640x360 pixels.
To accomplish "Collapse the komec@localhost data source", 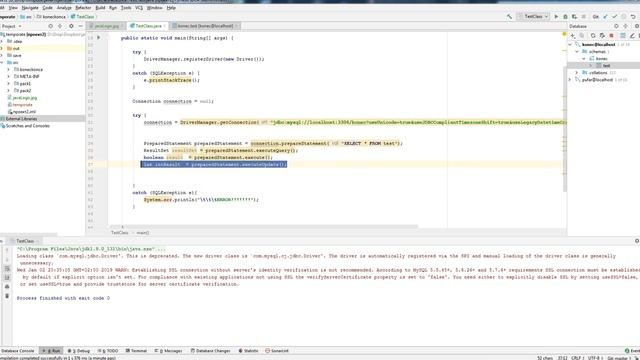I will (x=570, y=44).
